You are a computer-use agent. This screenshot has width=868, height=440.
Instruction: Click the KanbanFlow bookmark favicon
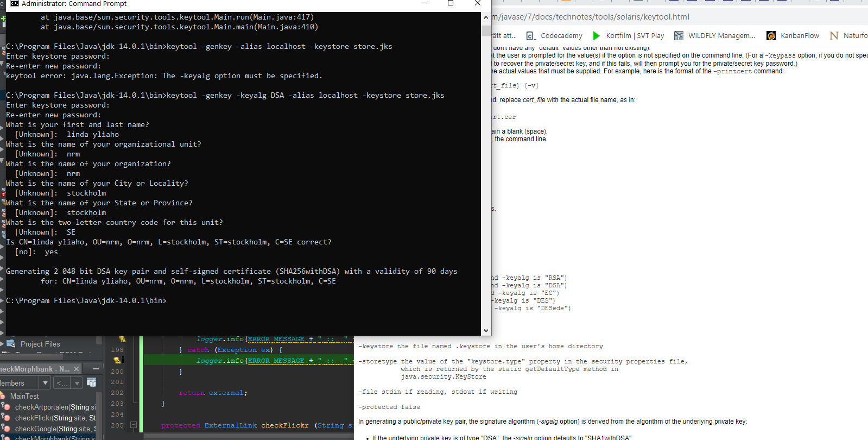tap(771, 36)
